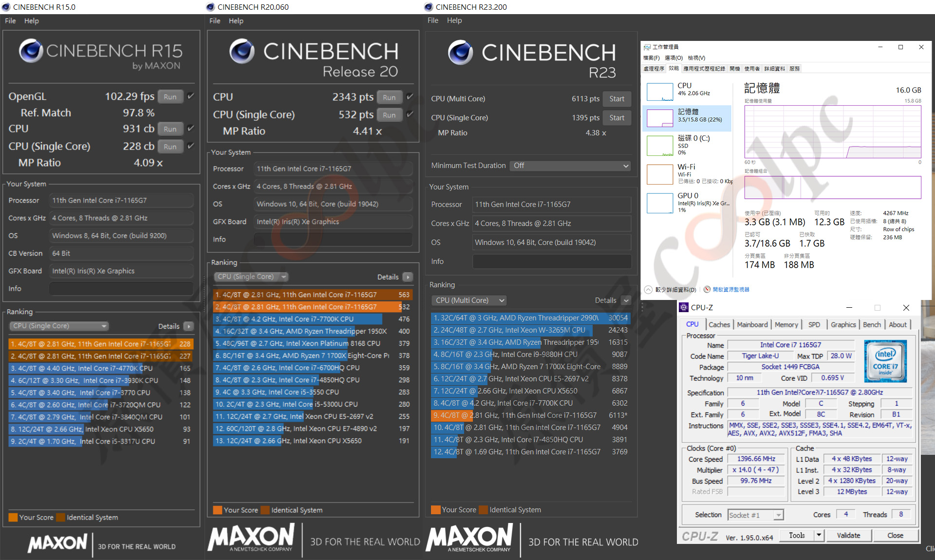Image resolution: width=935 pixels, height=560 pixels.
Task: Start CPU (Multi Core) test in R23
Action: pos(617,99)
